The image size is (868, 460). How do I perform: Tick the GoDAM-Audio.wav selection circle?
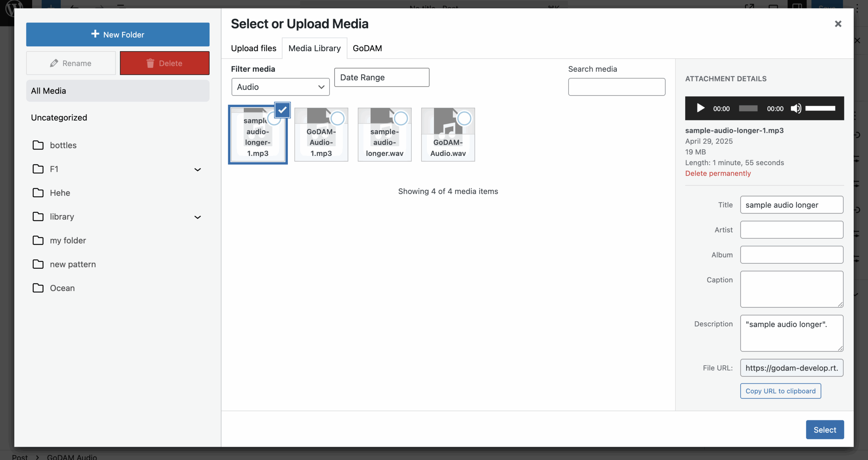[464, 118]
